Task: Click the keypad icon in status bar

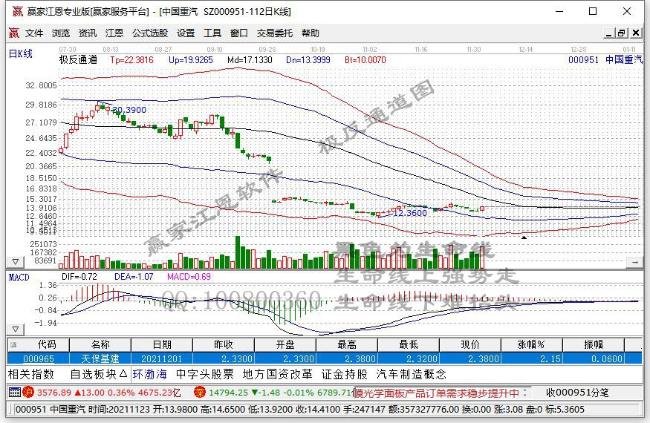Action: tap(15, 392)
